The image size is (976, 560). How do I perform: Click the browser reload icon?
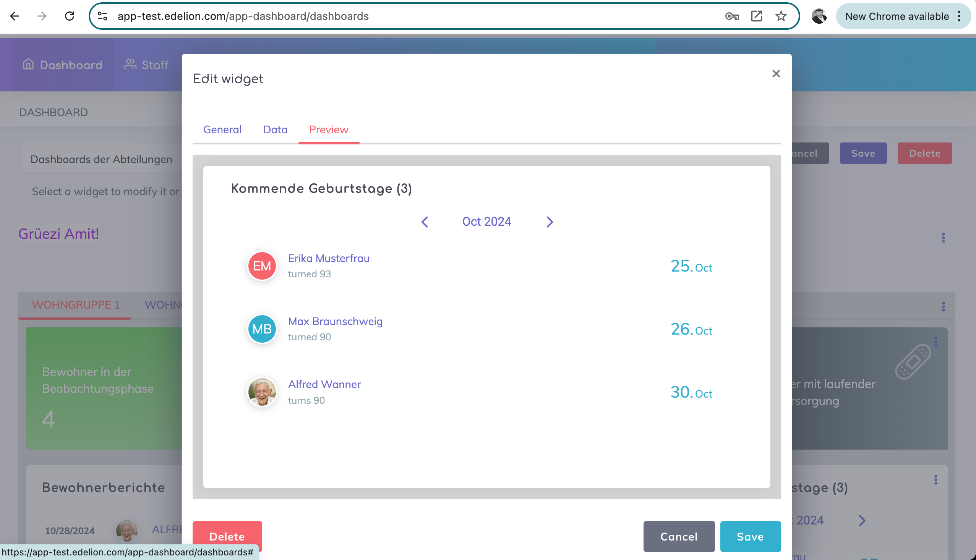coord(70,16)
